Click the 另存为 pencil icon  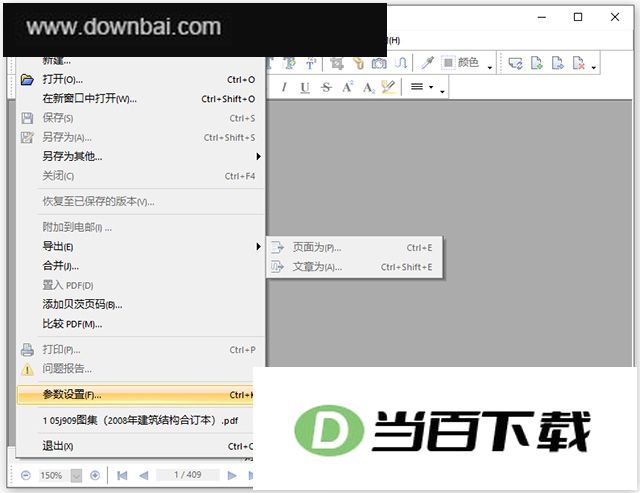point(27,138)
